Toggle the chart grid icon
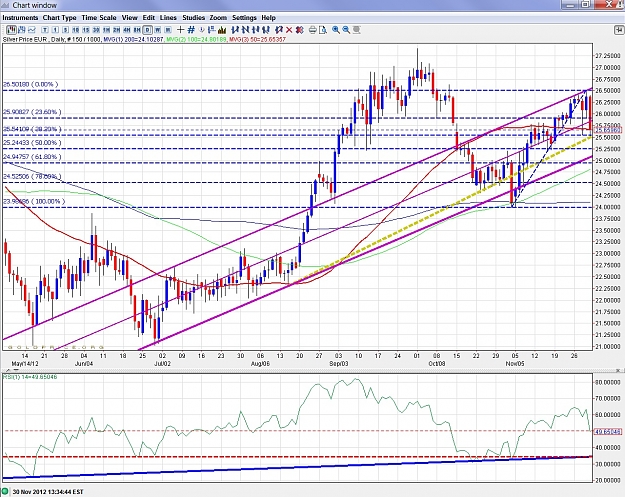 pyautogui.click(x=191, y=30)
